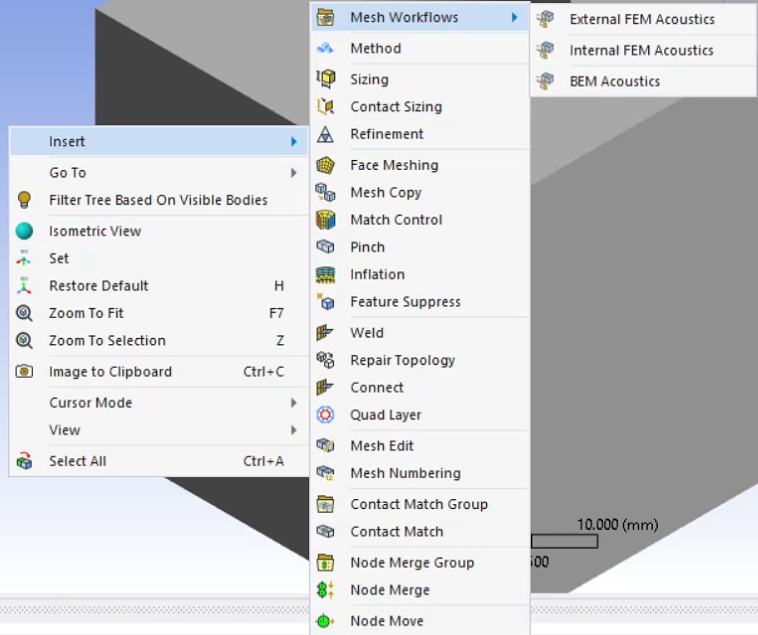Click the Face Meshing icon

point(325,165)
